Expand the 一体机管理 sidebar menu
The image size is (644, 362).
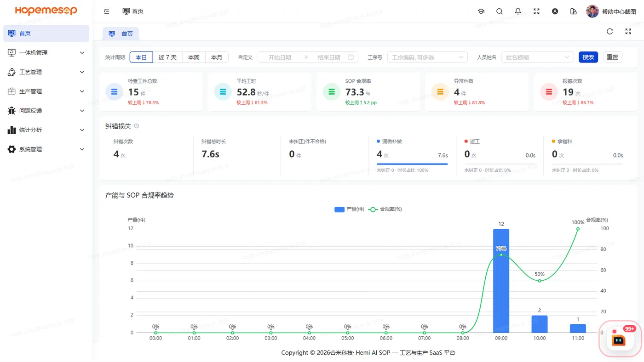coord(46,53)
